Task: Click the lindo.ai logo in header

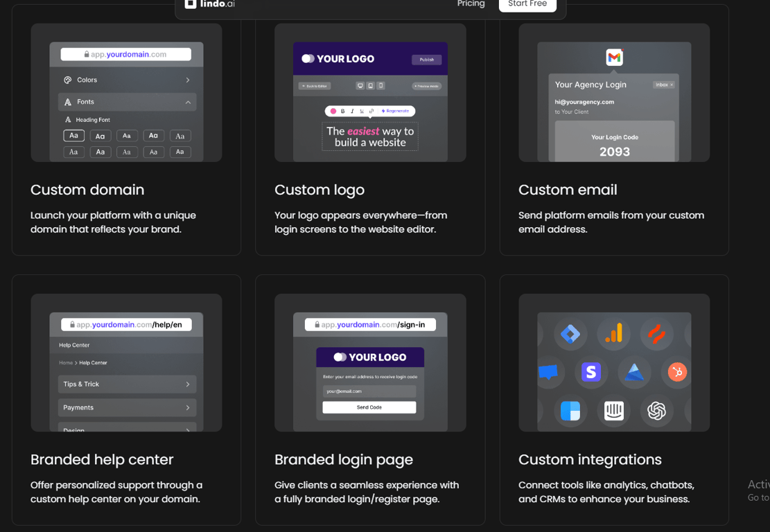Action: pyautogui.click(x=210, y=4)
